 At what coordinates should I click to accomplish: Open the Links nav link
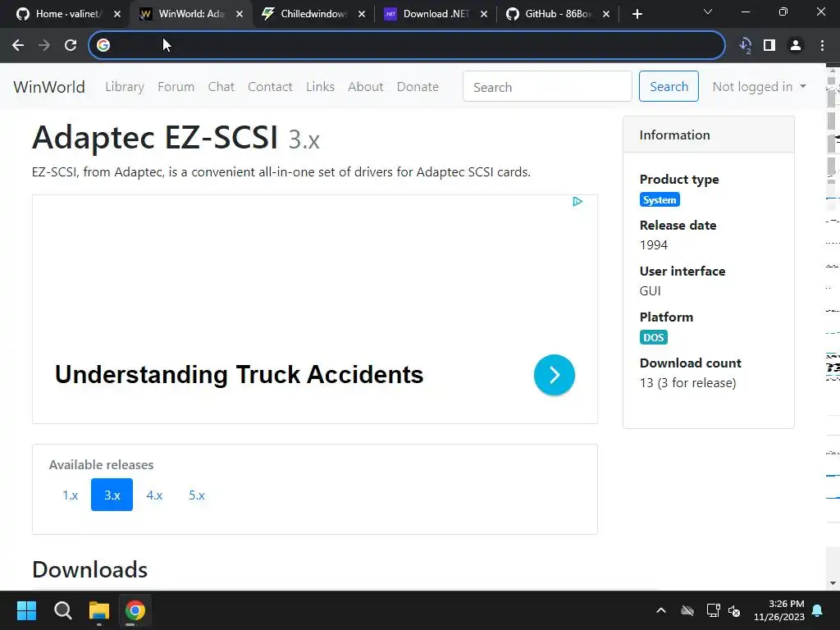point(321,87)
